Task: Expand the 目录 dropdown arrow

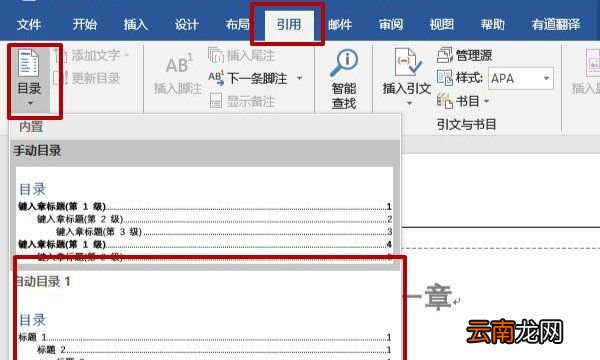Action: (x=30, y=104)
